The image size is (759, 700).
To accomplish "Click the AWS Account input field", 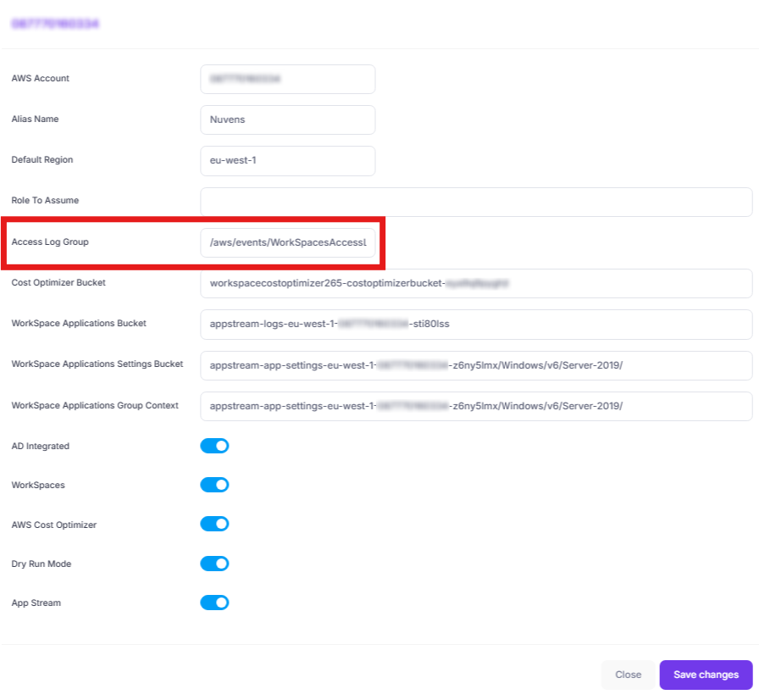I will [287, 79].
